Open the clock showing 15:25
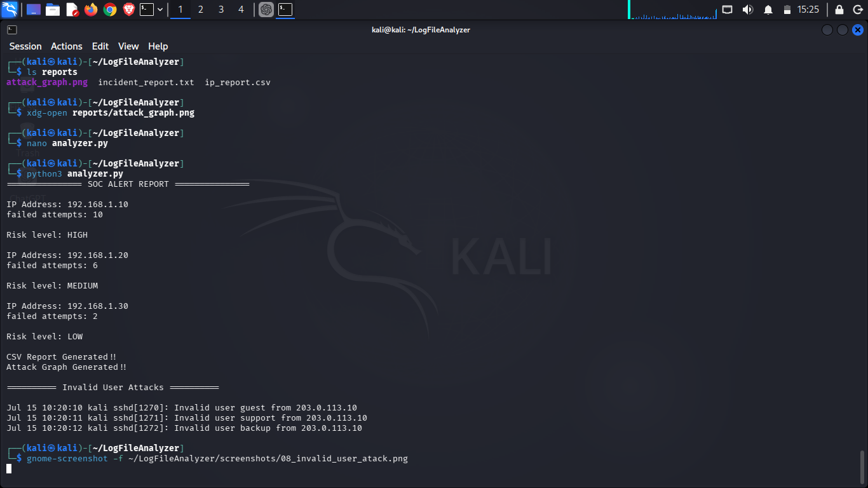The width and height of the screenshot is (868, 488). coord(808,10)
